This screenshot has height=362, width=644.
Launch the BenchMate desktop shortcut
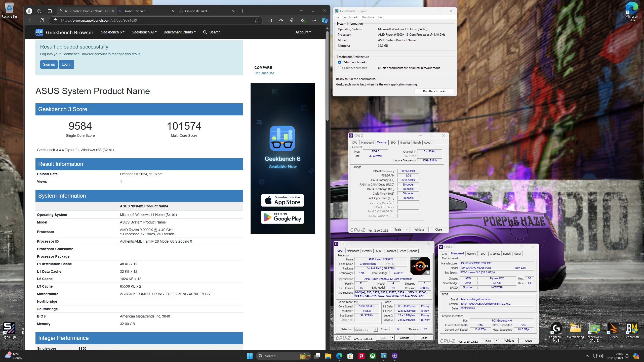click(x=632, y=330)
